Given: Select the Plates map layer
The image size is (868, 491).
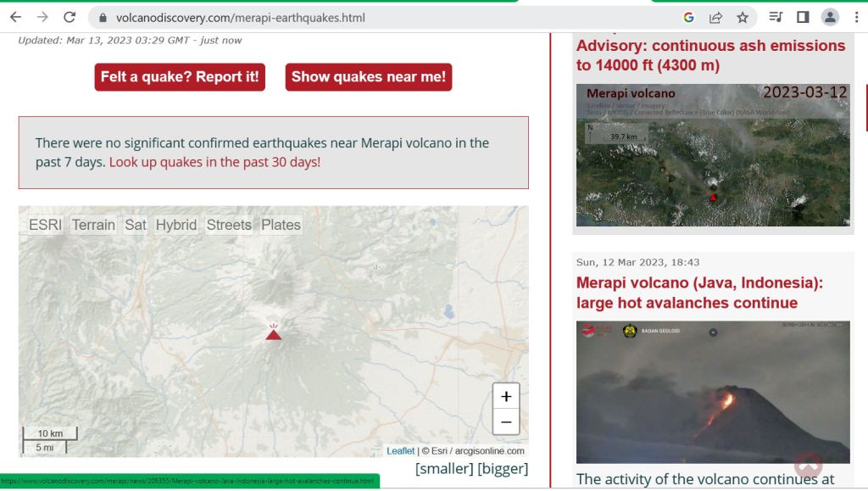Looking at the screenshot, I should [x=281, y=225].
